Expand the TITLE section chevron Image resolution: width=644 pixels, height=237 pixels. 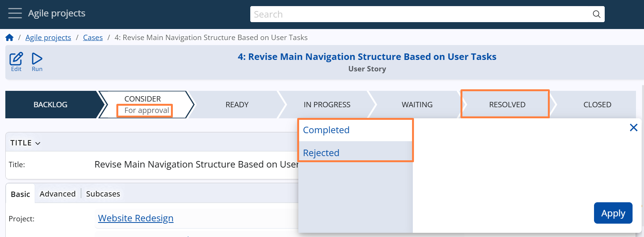pyautogui.click(x=38, y=143)
